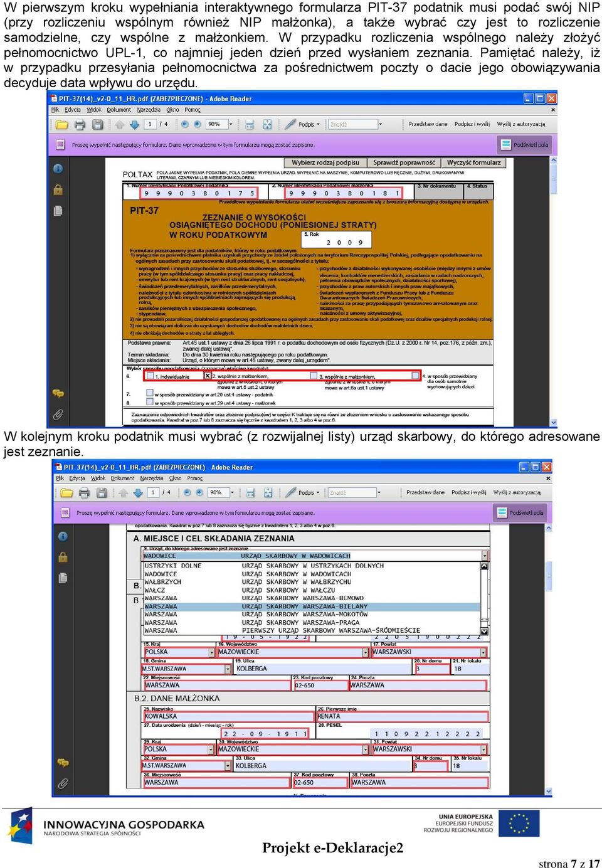This screenshot has height=868, width=602.
Task: Open field 32 Gmina M.ST.WARSZAWA dropdown
Action: [228, 765]
